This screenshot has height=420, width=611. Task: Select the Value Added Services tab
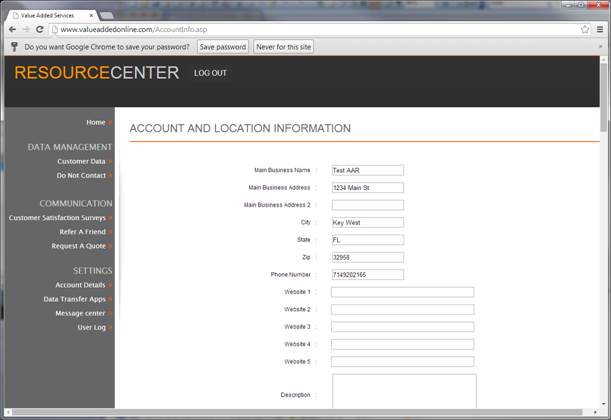click(x=53, y=16)
